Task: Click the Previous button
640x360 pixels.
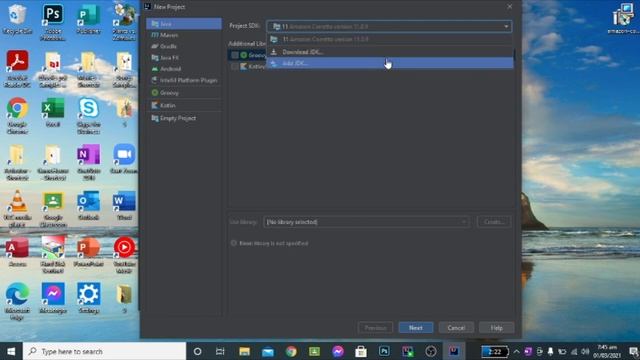Action: point(375,328)
